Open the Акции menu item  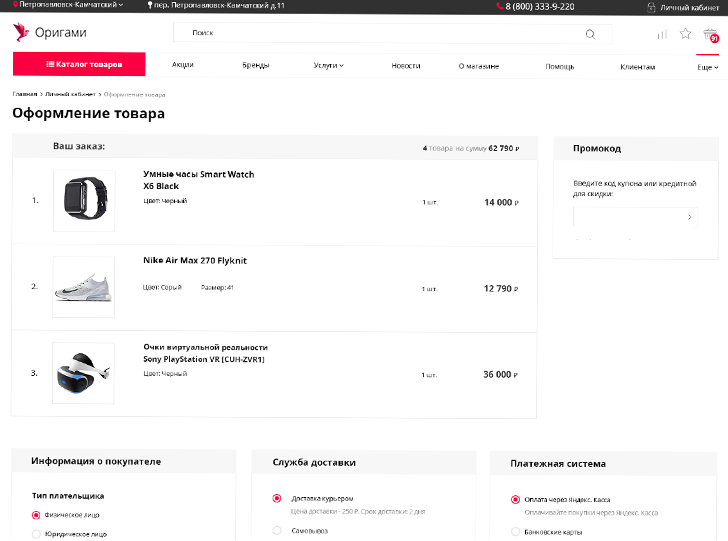(x=182, y=65)
